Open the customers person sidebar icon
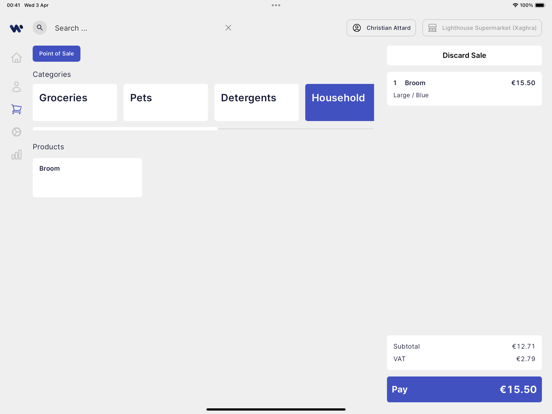The height and width of the screenshot is (414, 552). point(16,87)
